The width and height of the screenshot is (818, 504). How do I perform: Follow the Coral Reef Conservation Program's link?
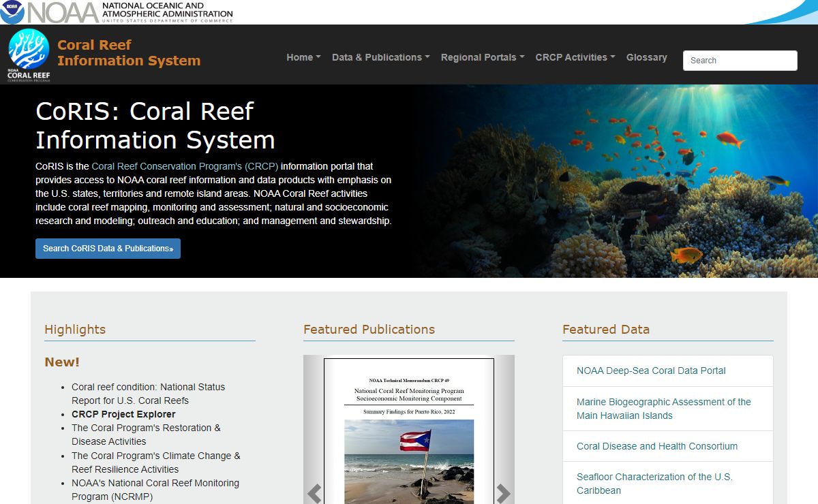pyautogui.click(x=185, y=166)
